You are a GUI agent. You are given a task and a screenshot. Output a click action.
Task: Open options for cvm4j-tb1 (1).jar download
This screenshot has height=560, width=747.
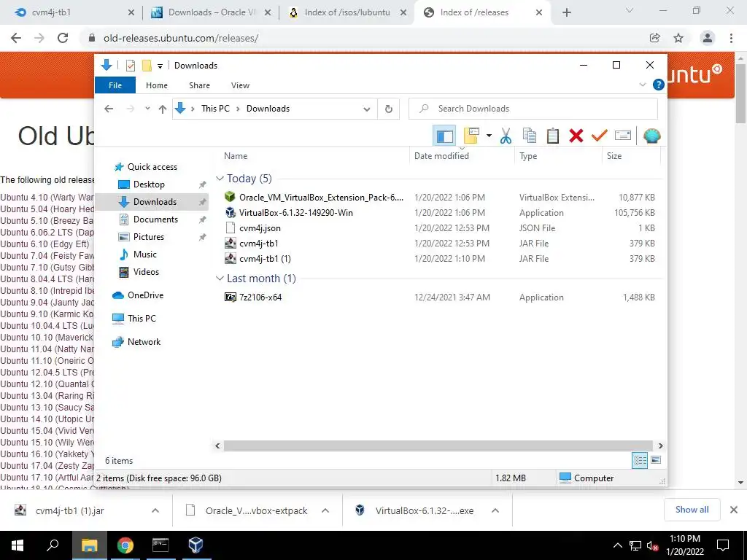point(155,510)
